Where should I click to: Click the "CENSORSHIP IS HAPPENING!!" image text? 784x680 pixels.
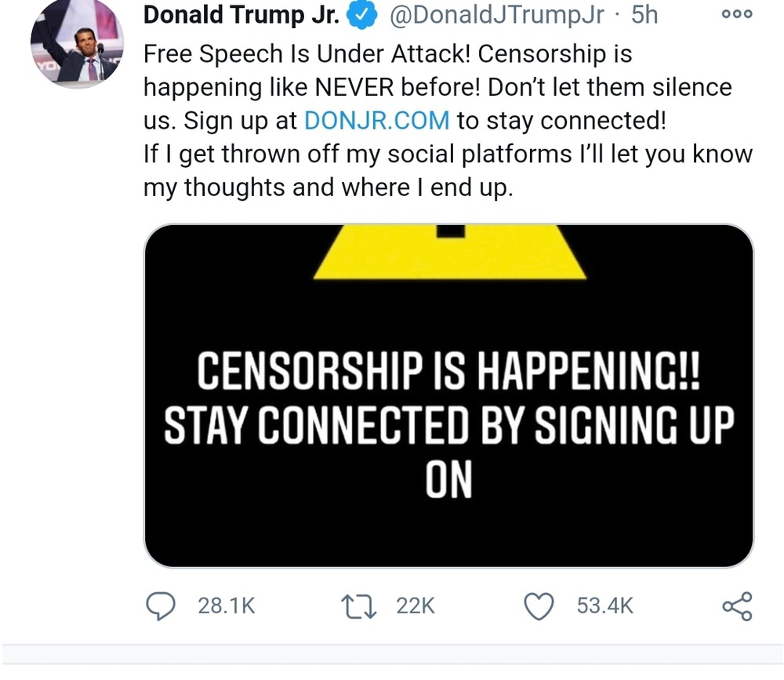449,370
